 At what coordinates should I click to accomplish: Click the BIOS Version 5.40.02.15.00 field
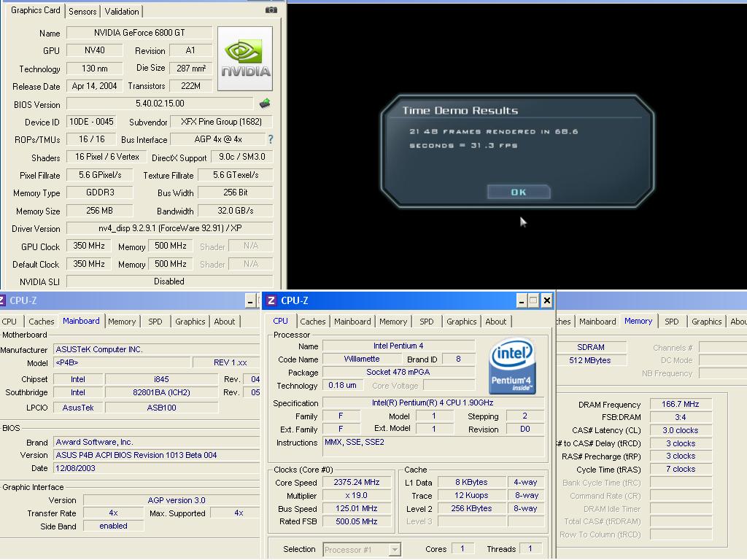(160, 104)
